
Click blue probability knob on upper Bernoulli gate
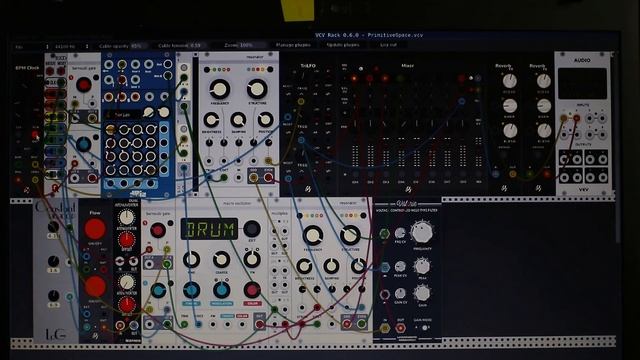84,144
